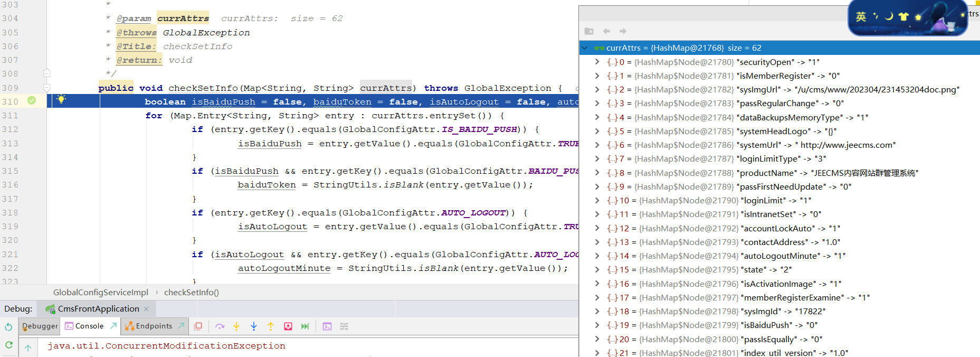
Task: Click GlobalConfigServiceImpl in the breadcrumb
Action: [100, 293]
